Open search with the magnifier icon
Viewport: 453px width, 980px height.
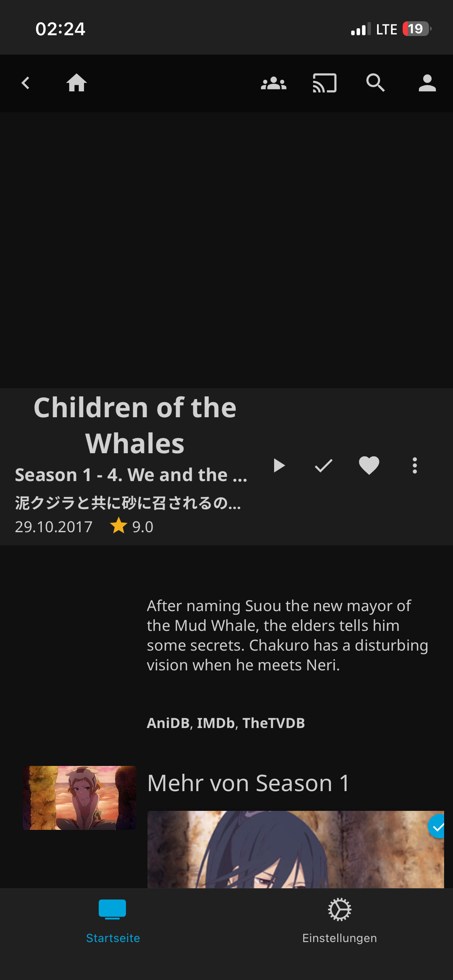[x=375, y=83]
